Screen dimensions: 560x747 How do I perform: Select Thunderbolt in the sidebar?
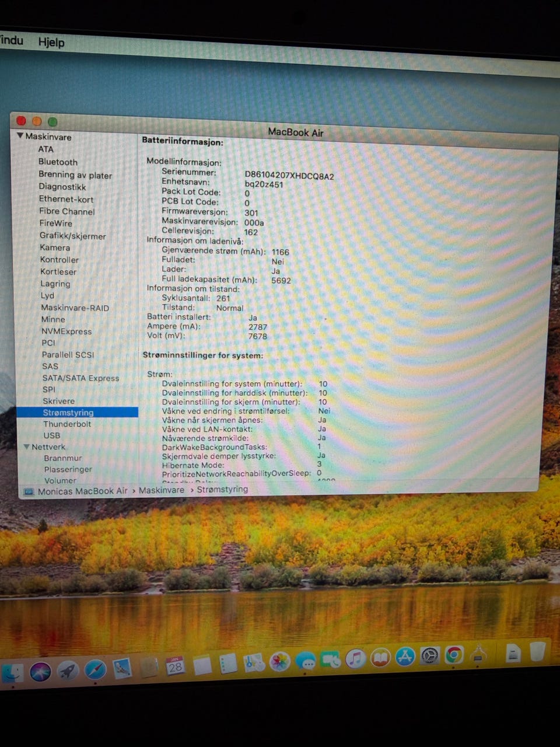(67, 424)
